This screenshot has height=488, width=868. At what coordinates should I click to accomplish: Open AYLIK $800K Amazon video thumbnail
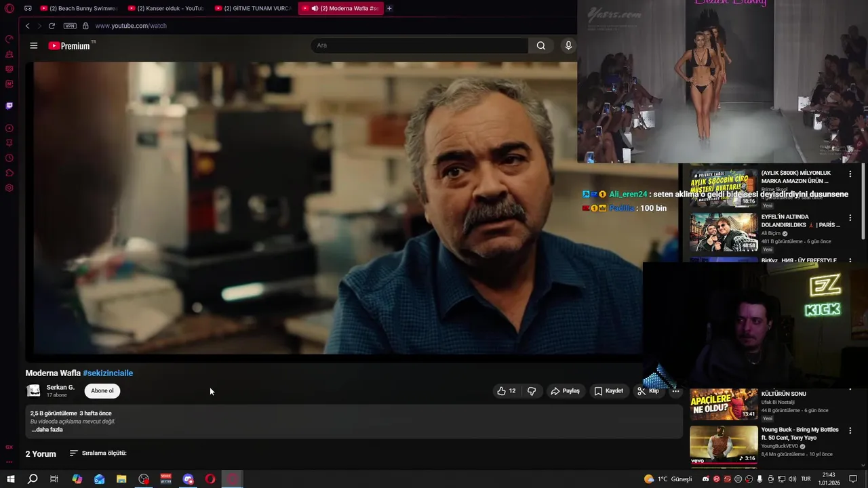pyautogui.click(x=724, y=188)
